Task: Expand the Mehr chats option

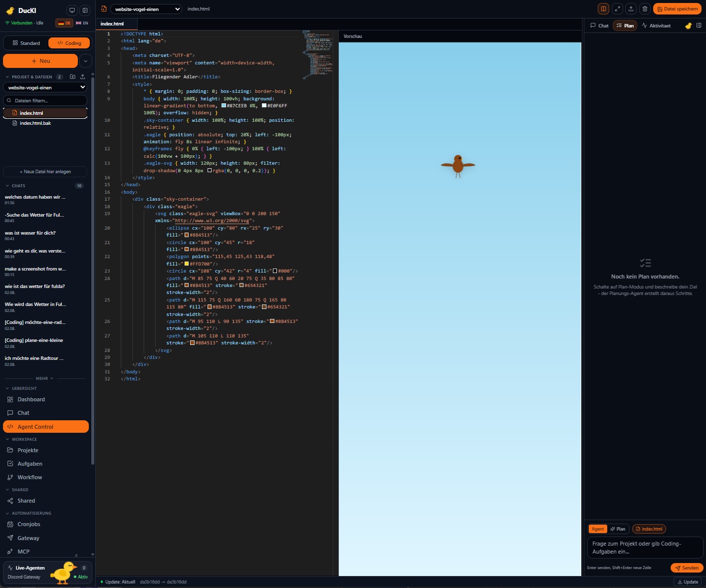Action: pyautogui.click(x=44, y=378)
